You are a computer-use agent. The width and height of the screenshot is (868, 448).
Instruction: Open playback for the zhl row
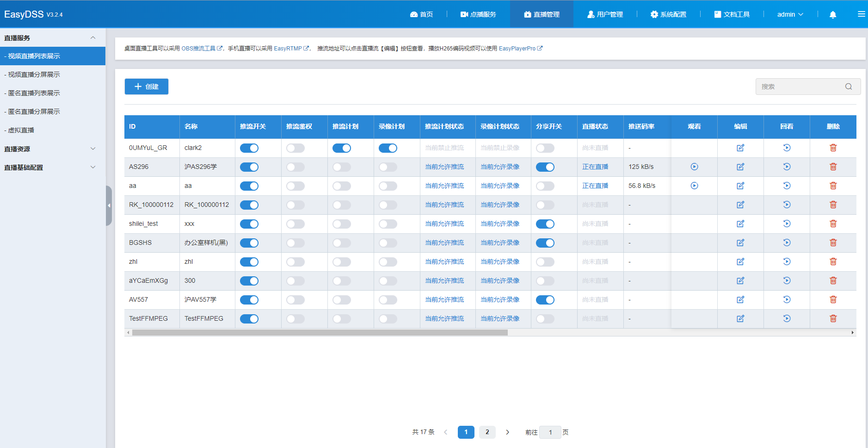pos(787,261)
